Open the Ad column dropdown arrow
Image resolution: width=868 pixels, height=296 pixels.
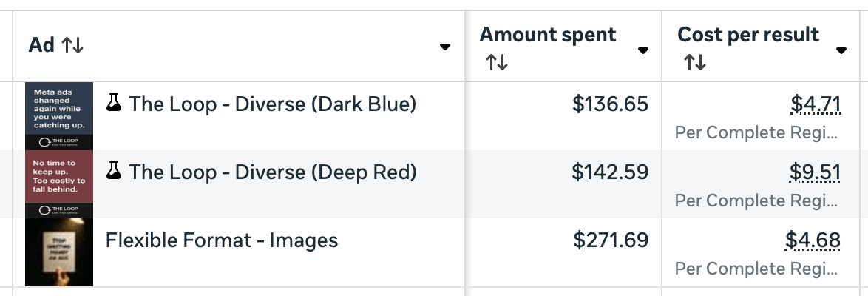click(445, 47)
